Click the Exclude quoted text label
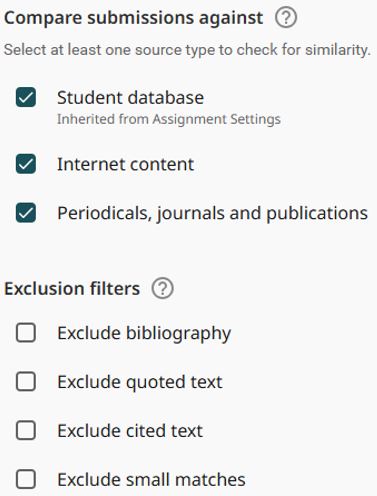This screenshot has width=377, height=496. [x=140, y=382]
